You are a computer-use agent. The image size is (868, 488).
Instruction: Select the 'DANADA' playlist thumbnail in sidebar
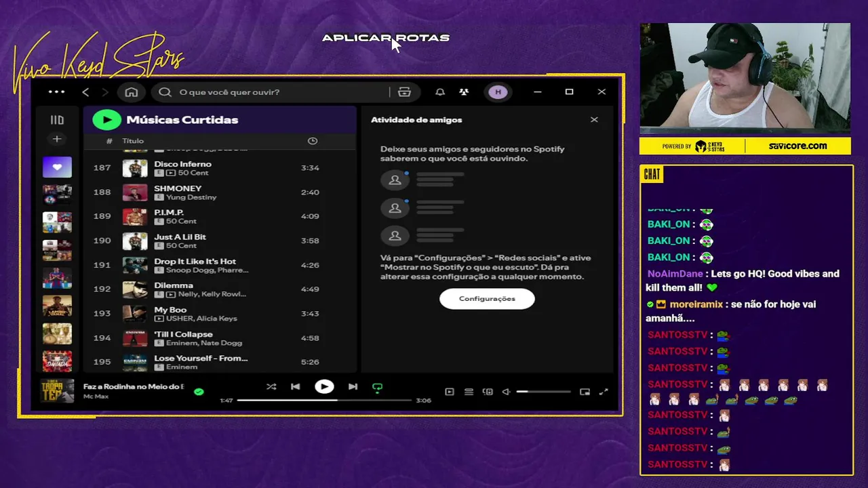coord(57,361)
